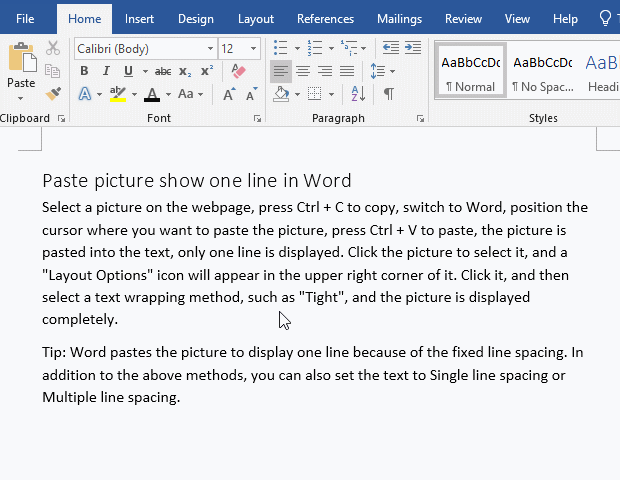The width and height of the screenshot is (620, 480).
Task: Open Font dialog launcher
Action: point(257,118)
